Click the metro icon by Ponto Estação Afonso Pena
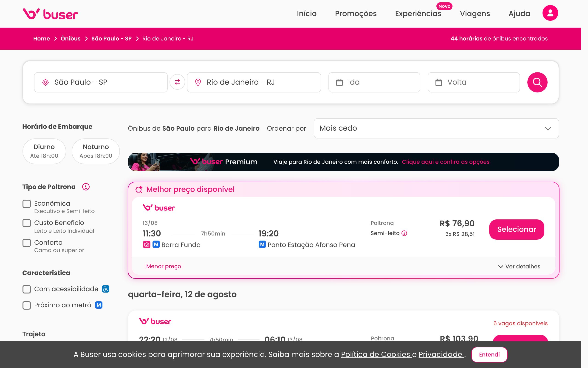 point(262,244)
